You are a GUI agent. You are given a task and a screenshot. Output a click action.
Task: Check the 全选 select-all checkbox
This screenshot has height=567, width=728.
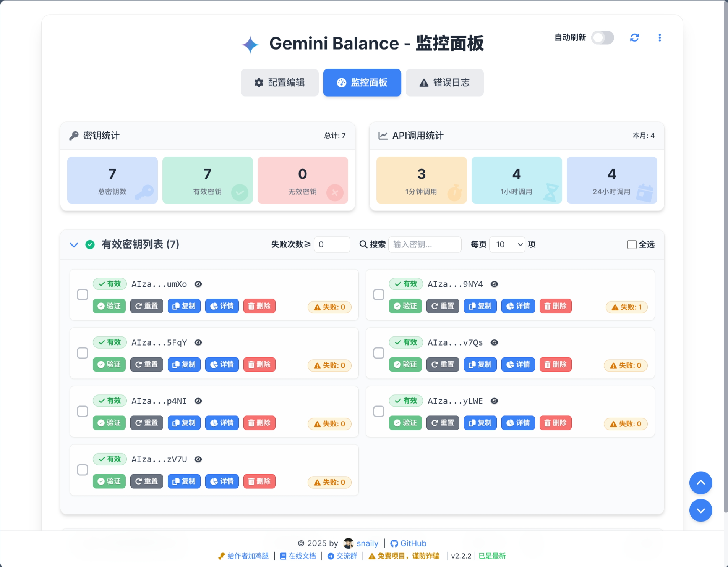click(x=632, y=245)
